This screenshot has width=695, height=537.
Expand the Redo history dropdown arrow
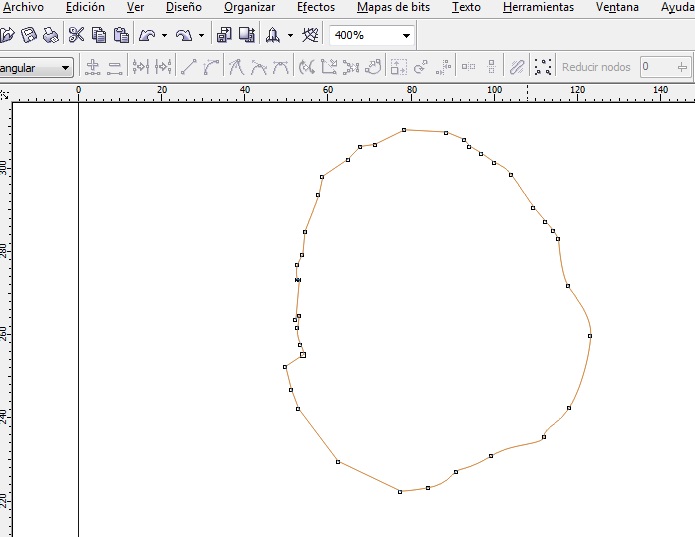click(x=201, y=35)
